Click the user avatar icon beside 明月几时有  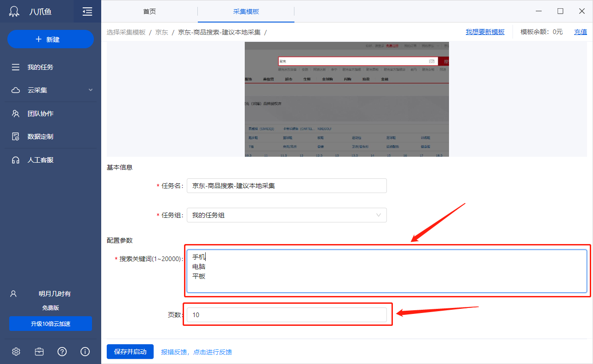click(x=14, y=293)
